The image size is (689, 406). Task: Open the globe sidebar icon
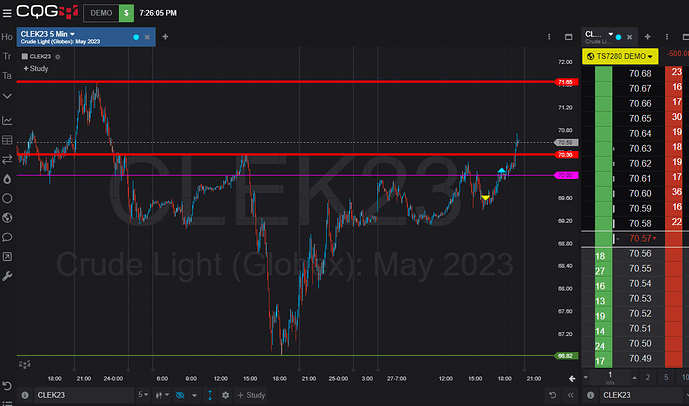(x=7, y=217)
